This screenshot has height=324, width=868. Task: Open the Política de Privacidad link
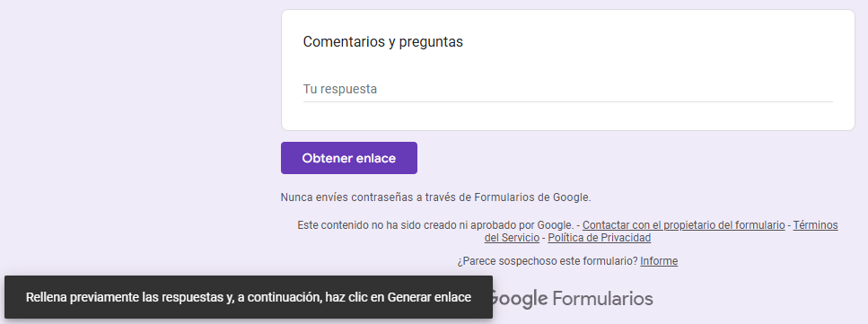click(x=599, y=238)
